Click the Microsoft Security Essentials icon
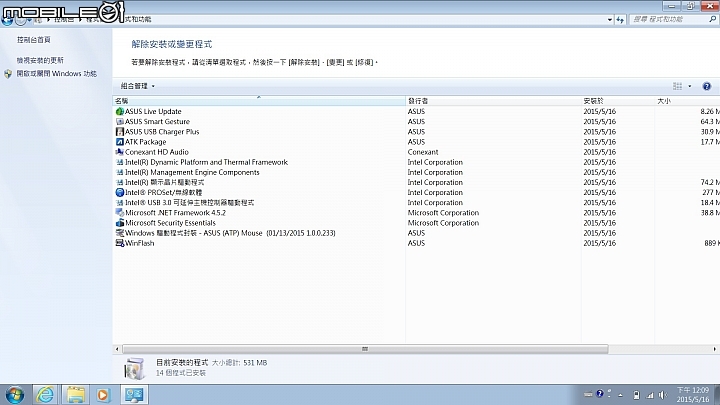This screenshot has width=720, height=405. 120,223
